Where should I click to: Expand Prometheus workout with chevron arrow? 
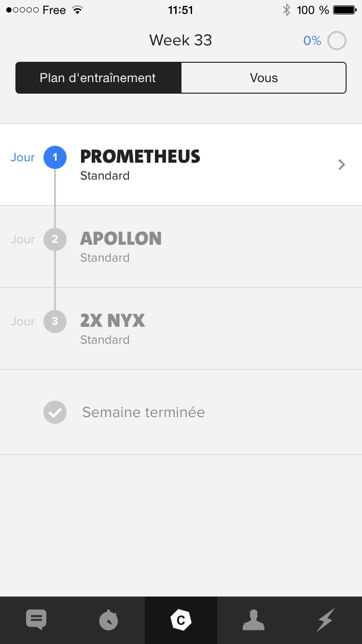pos(342,165)
